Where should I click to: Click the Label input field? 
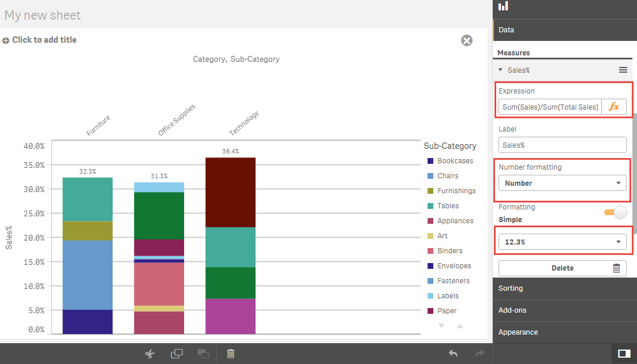click(562, 145)
